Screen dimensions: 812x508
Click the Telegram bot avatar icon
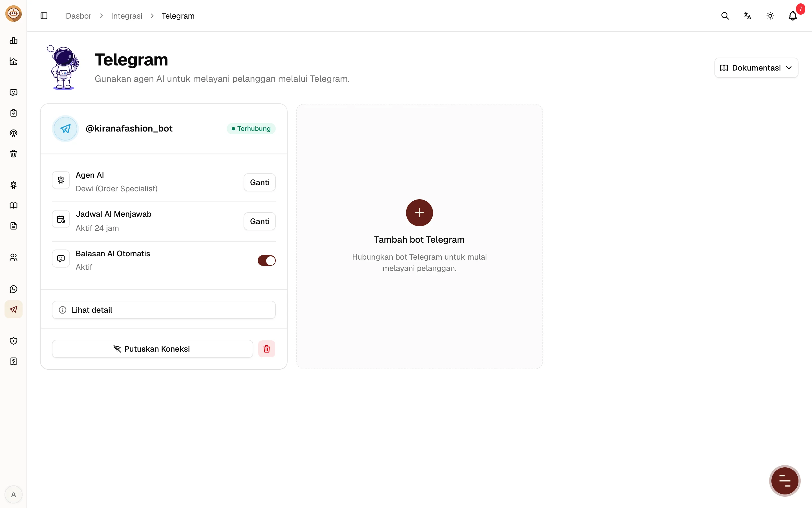pos(65,129)
